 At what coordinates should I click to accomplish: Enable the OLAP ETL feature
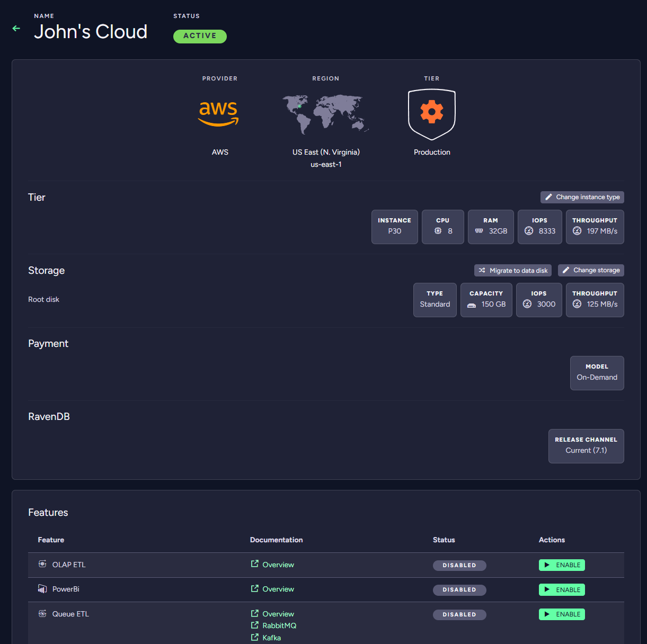pyautogui.click(x=562, y=565)
